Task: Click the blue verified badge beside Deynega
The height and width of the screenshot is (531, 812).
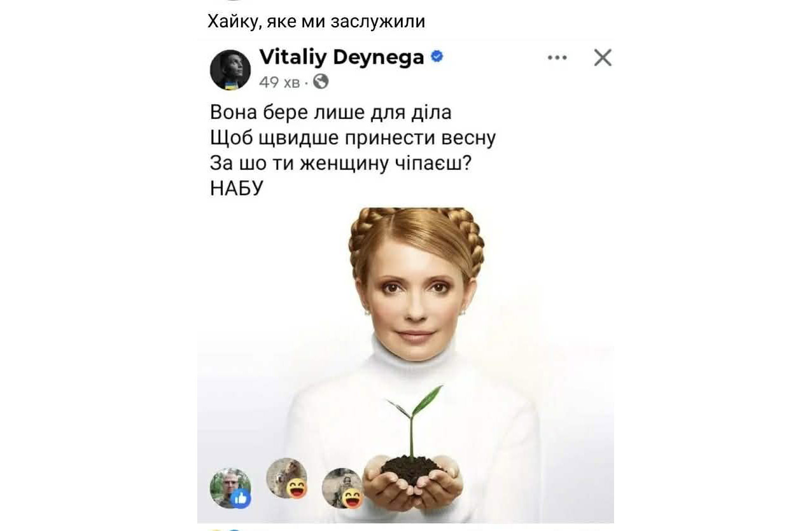Action: (437, 57)
